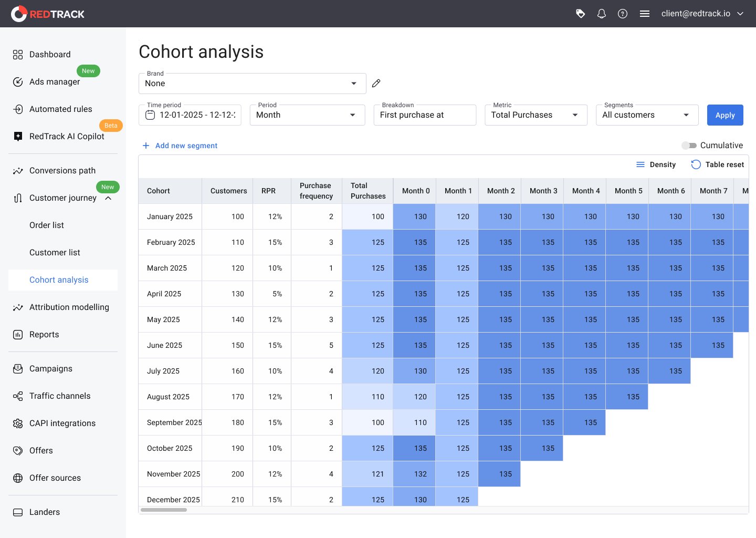Click the calendar icon in Time period
Screen dimensions: 756x538
click(150, 115)
